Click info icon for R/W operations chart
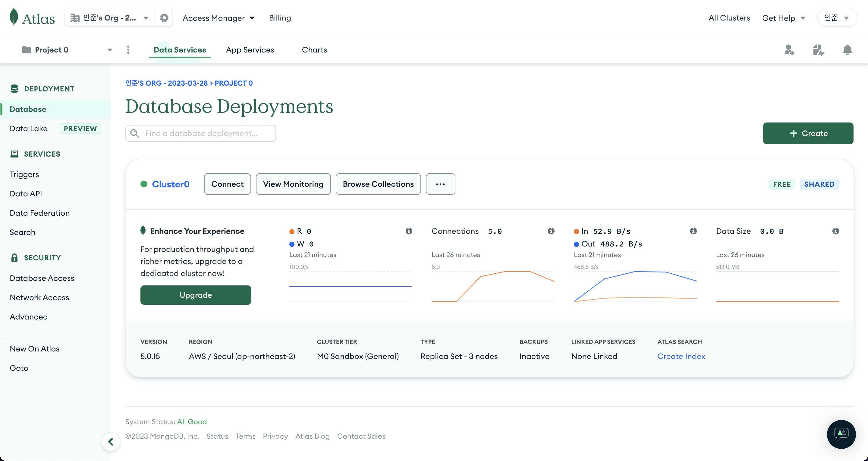The height and width of the screenshot is (461, 868). click(x=409, y=231)
